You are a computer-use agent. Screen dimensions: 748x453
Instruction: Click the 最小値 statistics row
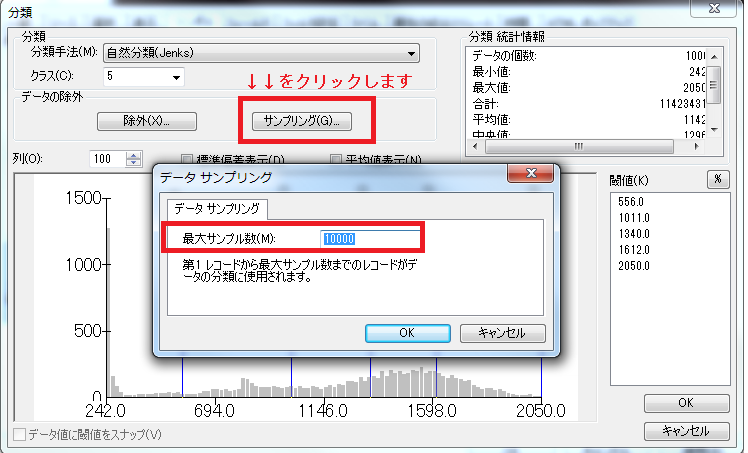point(588,72)
